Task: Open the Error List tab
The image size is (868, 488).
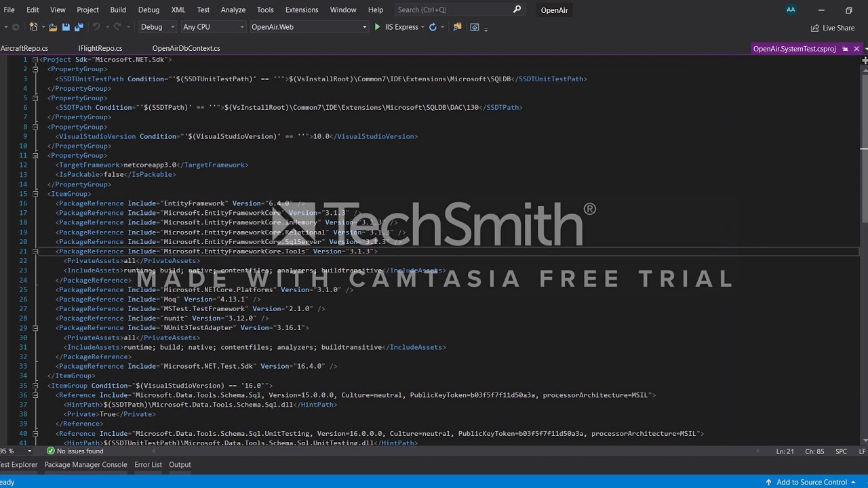Action: (148, 464)
